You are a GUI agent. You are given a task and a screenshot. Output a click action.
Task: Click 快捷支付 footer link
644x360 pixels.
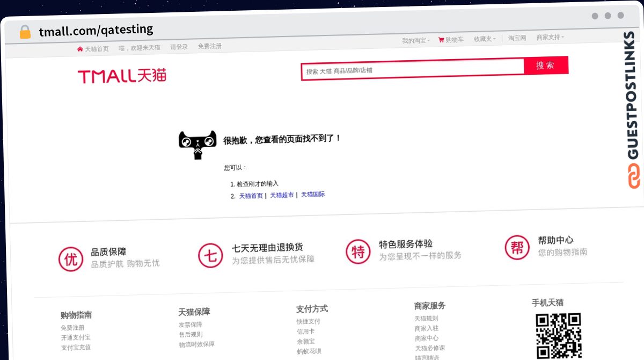point(309,321)
